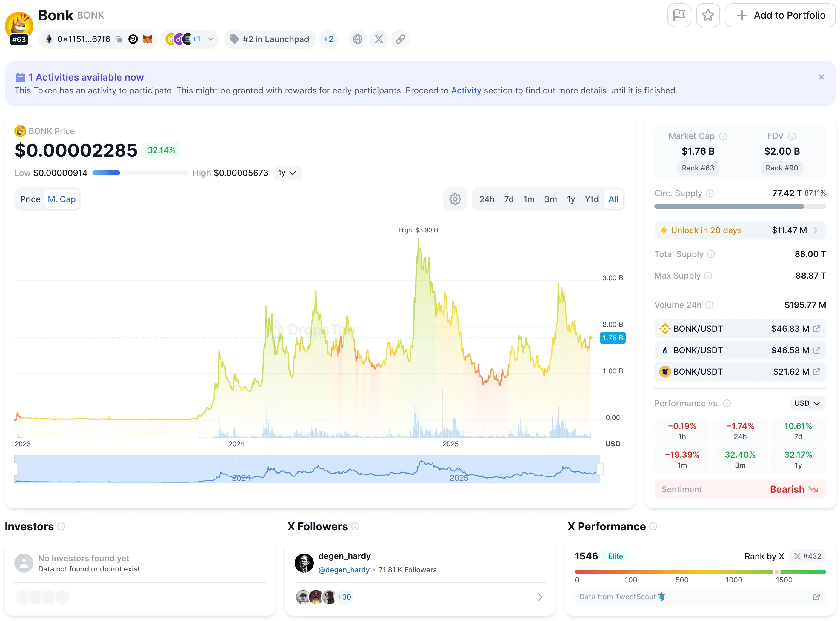Open the 1y low/high range dropdown

287,173
